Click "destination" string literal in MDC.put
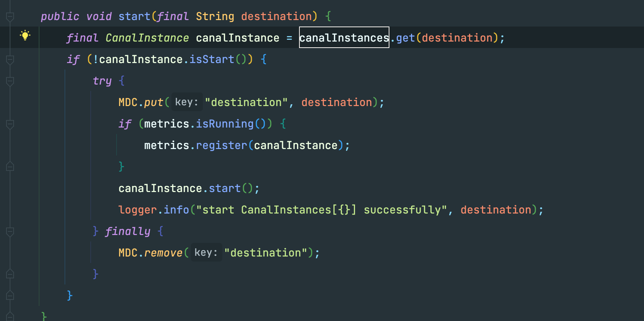Screen dimensions: 644x321 click(x=246, y=102)
